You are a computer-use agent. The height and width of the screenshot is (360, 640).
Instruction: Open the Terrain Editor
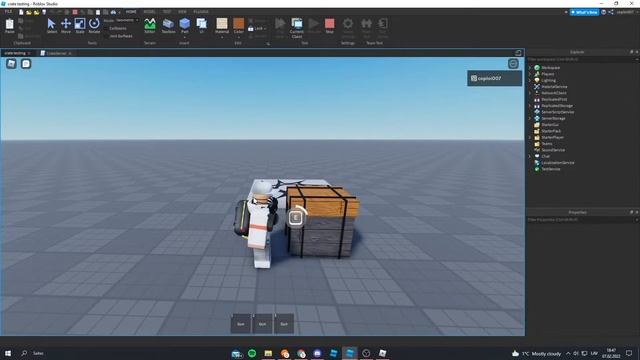pos(150,26)
